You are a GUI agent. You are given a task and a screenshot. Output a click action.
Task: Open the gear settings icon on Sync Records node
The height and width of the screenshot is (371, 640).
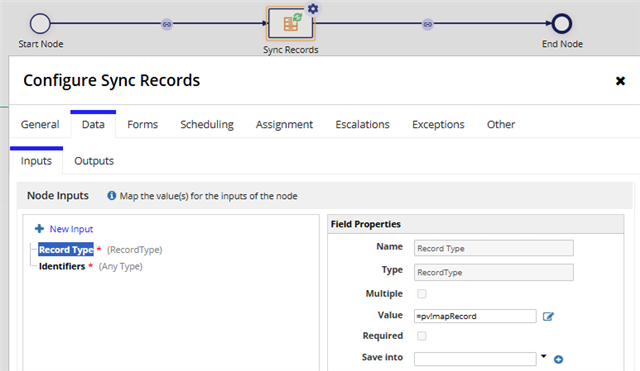tap(313, 9)
